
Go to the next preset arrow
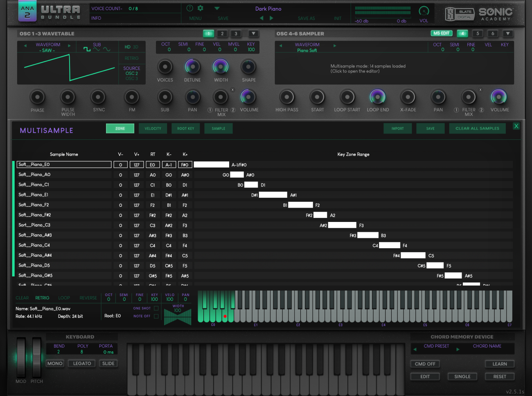pyautogui.click(x=271, y=18)
